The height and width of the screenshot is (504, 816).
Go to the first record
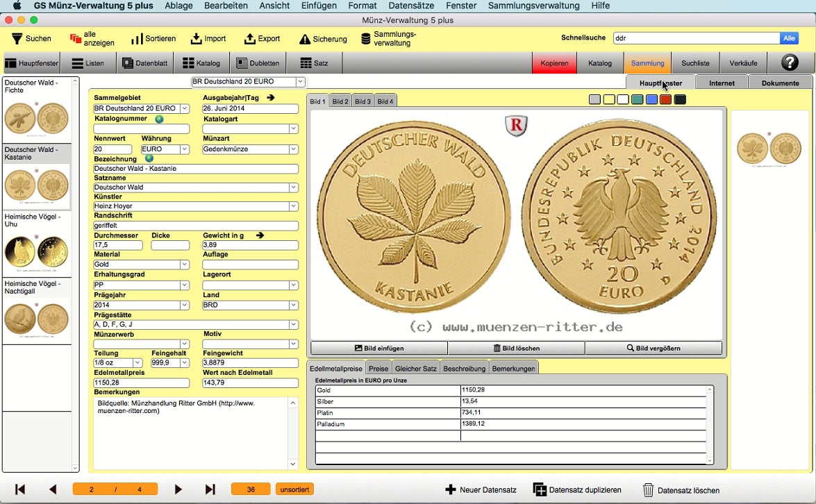tap(20, 489)
